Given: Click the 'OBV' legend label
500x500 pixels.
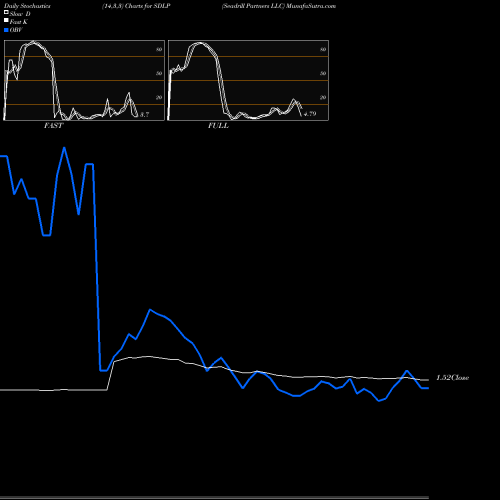Looking at the screenshot, I should (x=16, y=30).
